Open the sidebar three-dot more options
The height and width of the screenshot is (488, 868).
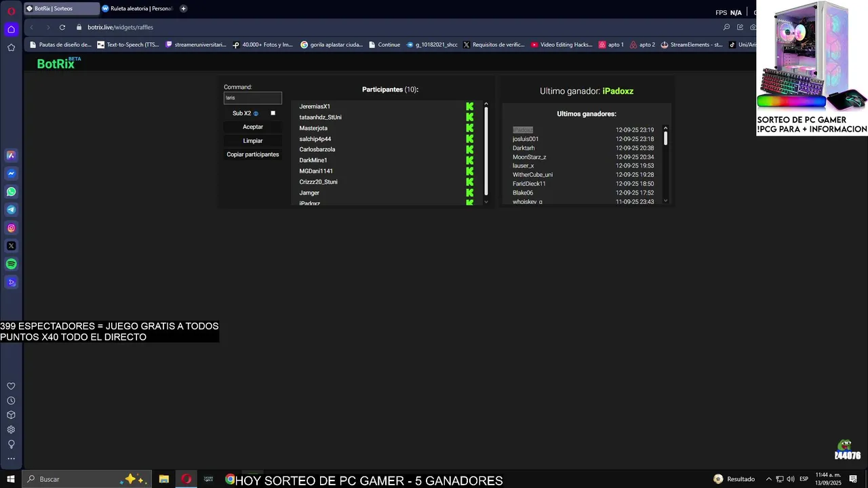(11, 459)
